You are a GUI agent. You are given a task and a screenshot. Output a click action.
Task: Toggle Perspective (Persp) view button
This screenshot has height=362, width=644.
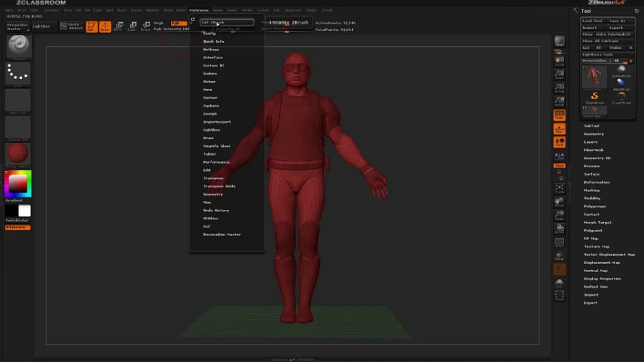coord(559,115)
